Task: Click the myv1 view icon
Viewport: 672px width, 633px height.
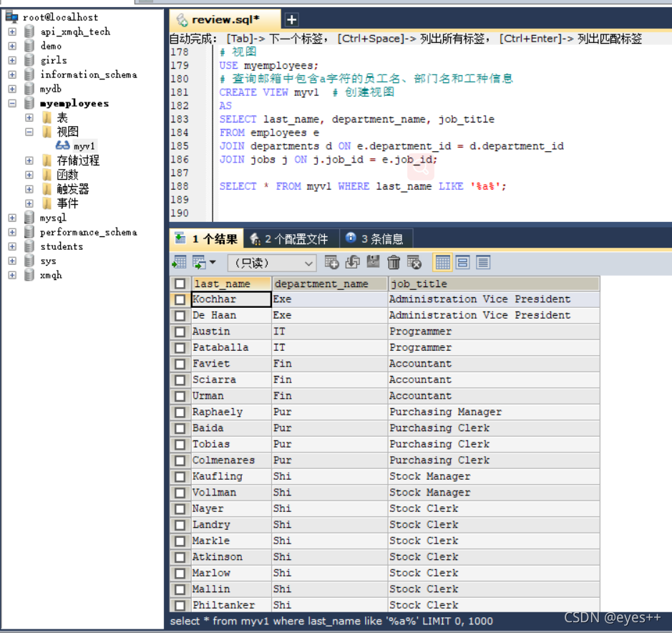Action: 62,146
